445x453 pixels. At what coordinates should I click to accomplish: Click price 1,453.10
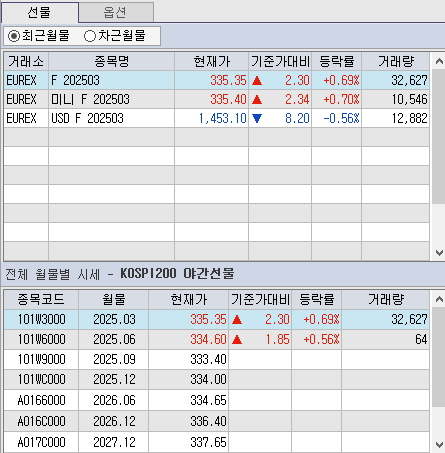222,118
